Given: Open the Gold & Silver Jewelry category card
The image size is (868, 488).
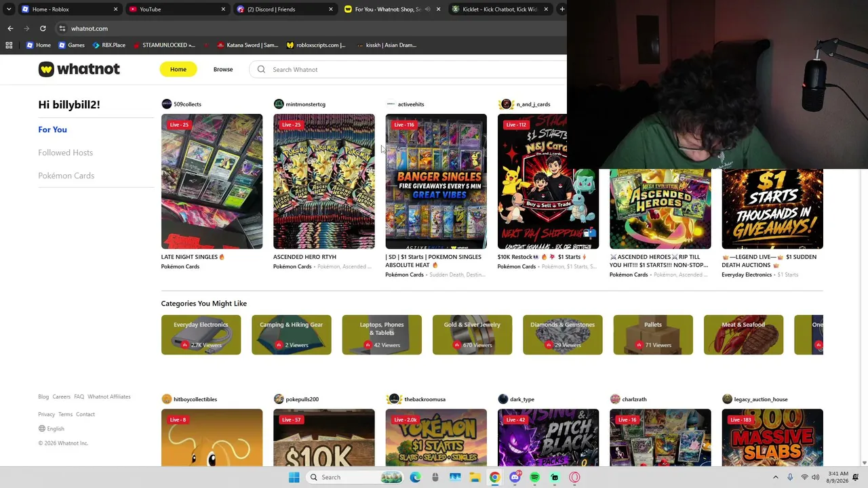Looking at the screenshot, I should 472,335.
